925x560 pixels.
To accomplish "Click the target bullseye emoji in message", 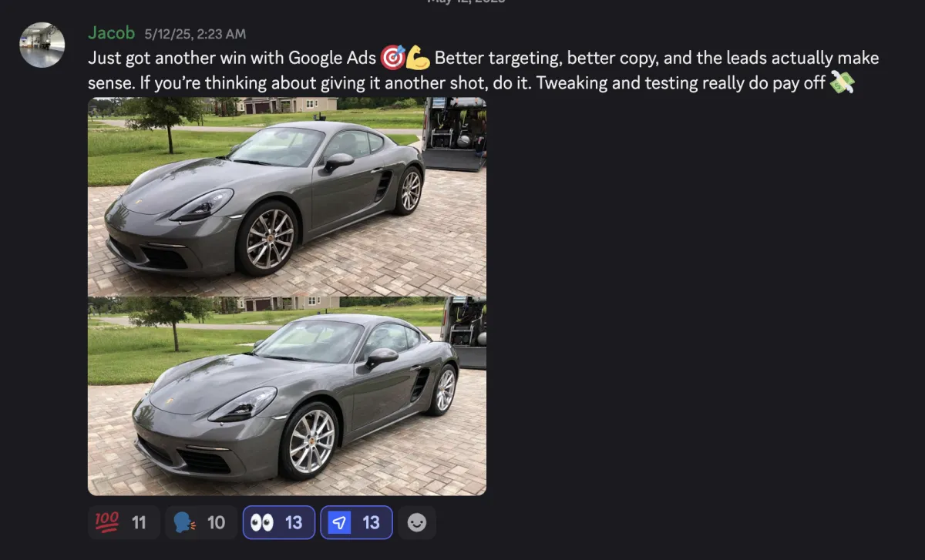I will (392, 58).
